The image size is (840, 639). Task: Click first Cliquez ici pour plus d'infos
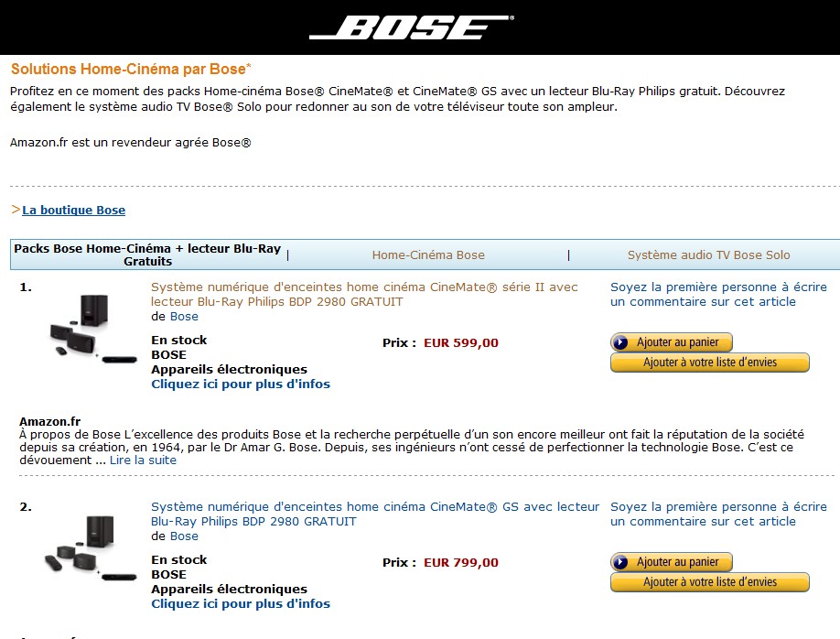tap(241, 384)
